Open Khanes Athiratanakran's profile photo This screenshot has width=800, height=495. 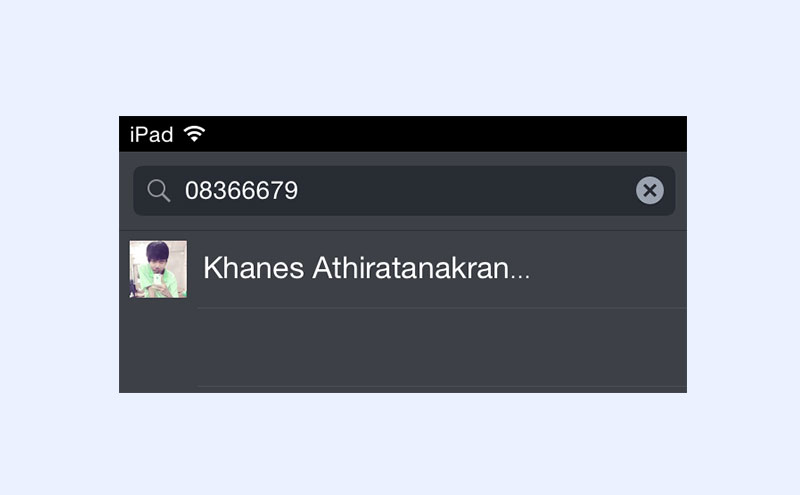tap(158, 269)
